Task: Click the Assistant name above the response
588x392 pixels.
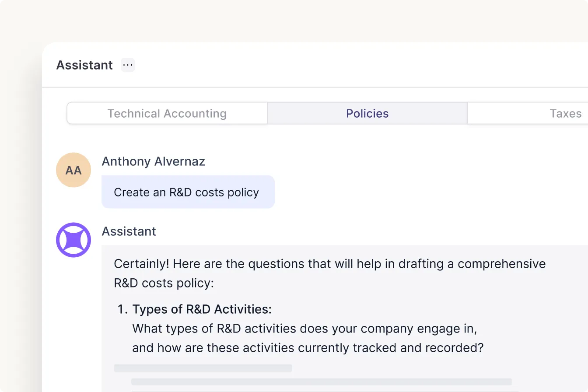Action: click(x=129, y=231)
